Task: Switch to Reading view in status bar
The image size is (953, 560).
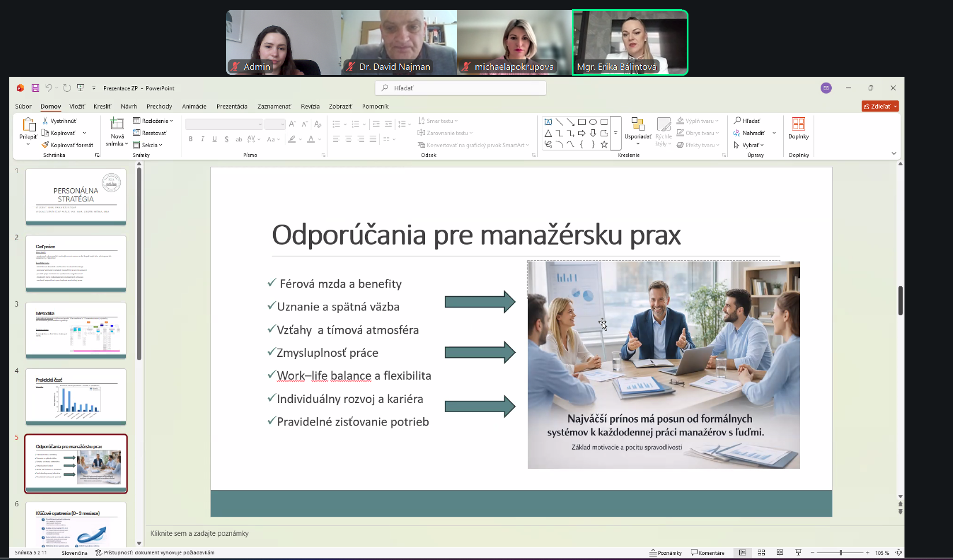Action: pyautogui.click(x=780, y=552)
